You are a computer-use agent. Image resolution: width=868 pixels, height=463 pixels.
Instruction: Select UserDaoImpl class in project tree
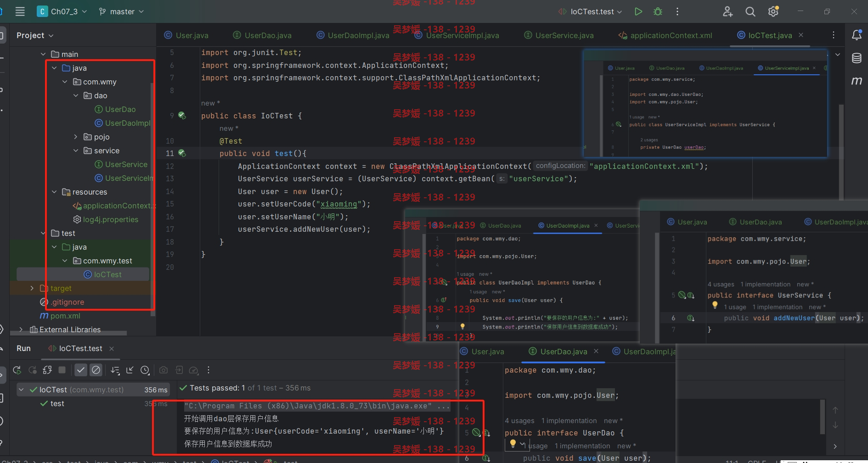point(123,123)
